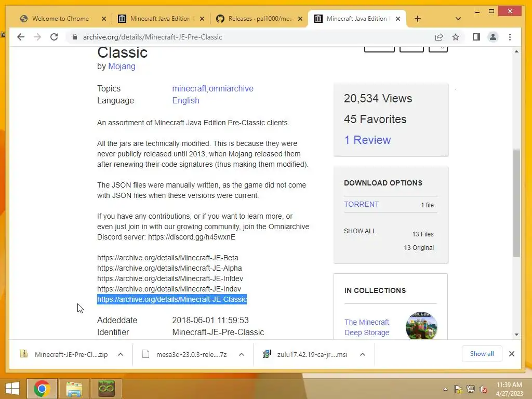Screen dimensions: 532x399
Task: Go back to the previous page
Action: pyautogui.click(x=21, y=37)
